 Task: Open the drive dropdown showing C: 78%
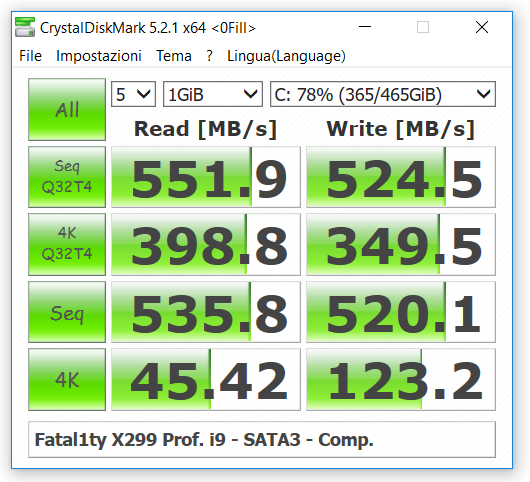[383, 94]
